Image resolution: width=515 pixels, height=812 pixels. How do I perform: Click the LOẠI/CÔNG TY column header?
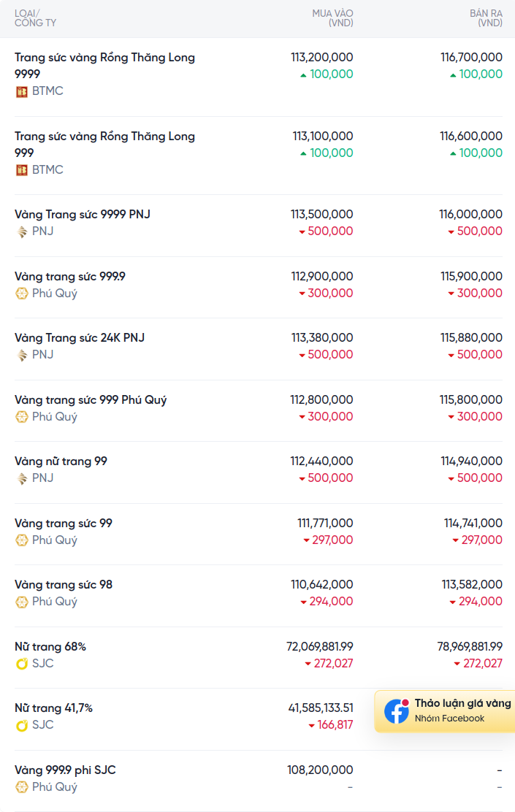coord(35,18)
